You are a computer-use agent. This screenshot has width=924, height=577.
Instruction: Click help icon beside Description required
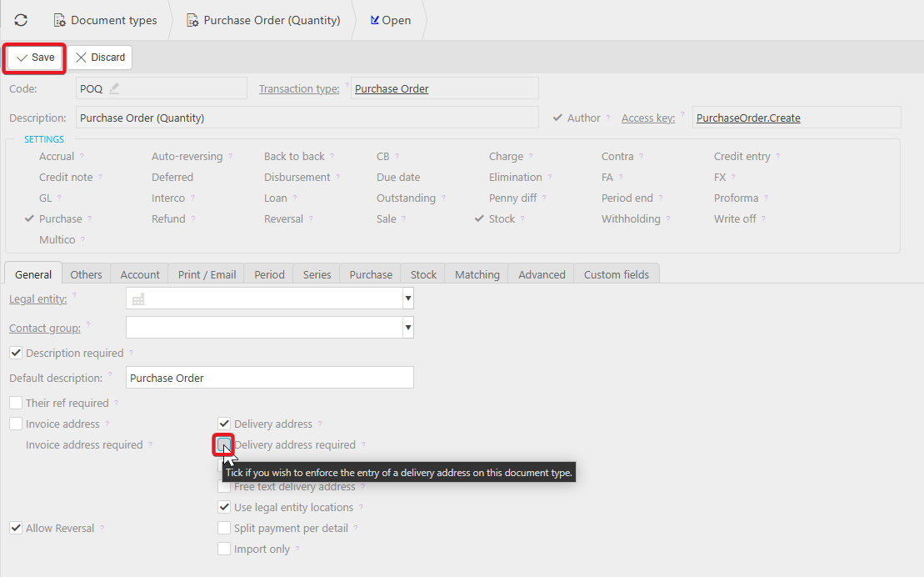click(131, 353)
